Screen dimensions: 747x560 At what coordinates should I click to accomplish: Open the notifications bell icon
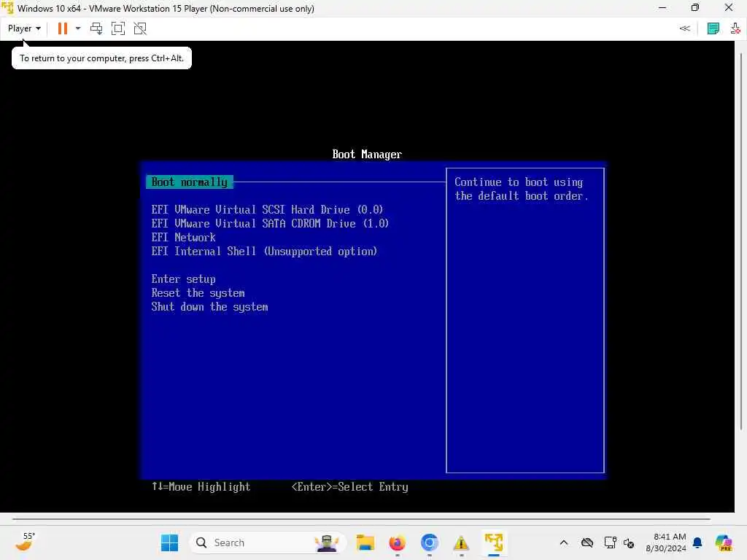[697, 542]
